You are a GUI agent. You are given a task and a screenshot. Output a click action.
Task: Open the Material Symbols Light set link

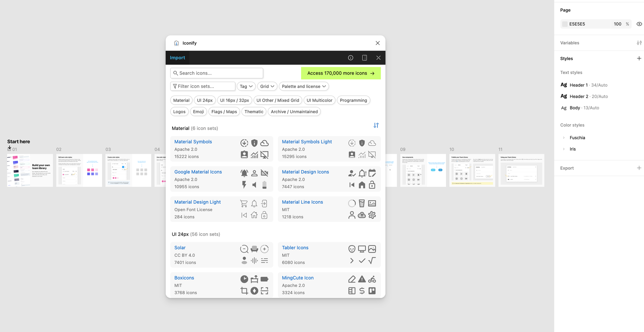point(307,142)
